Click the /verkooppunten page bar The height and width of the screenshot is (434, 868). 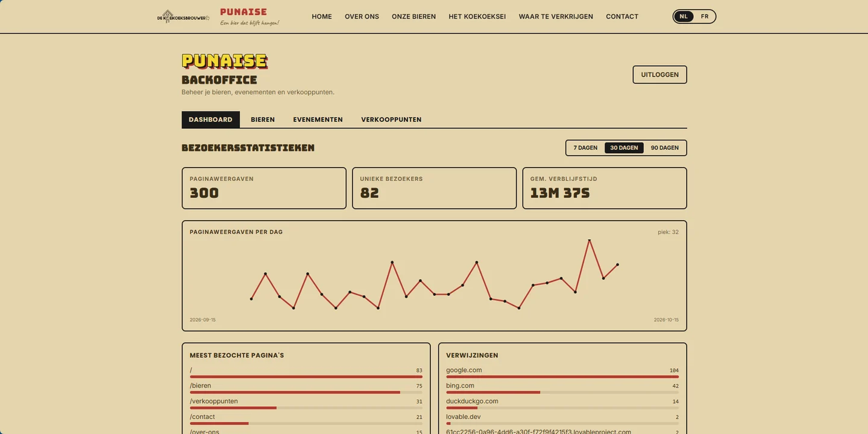tap(306, 408)
